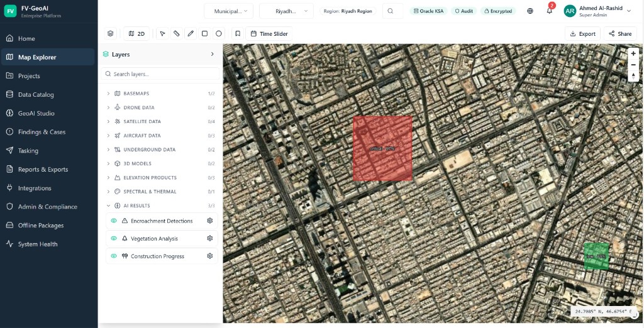Image resolution: width=644 pixels, height=328 pixels.
Task: Expand the BASEMAPS layer group
Action: tap(108, 94)
